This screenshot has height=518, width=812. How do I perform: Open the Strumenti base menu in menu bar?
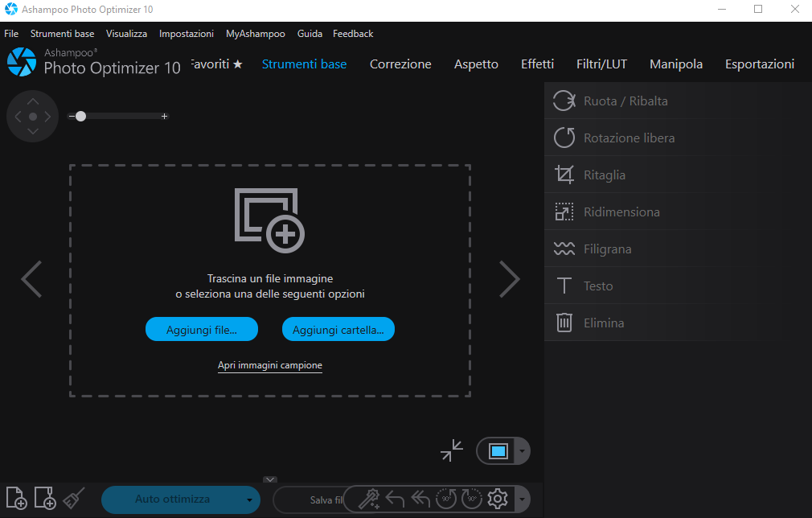point(62,34)
